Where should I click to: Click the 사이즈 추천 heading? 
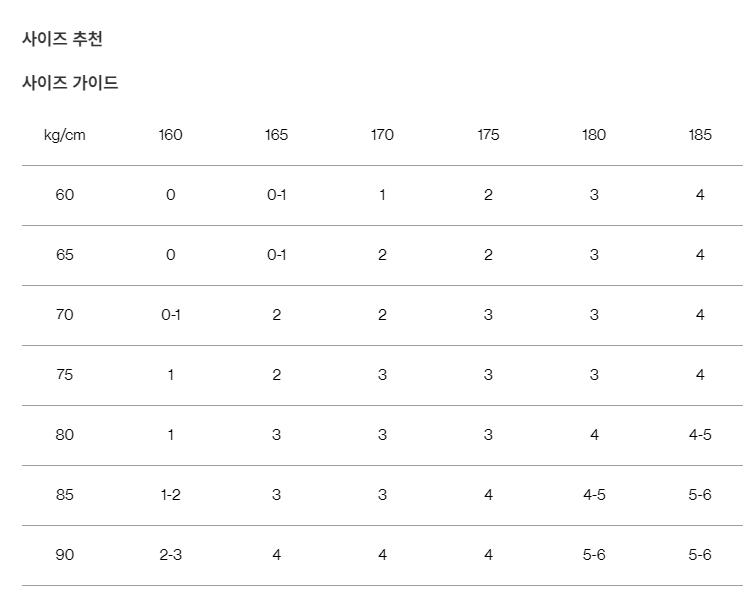pyautogui.click(x=62, y=40)
